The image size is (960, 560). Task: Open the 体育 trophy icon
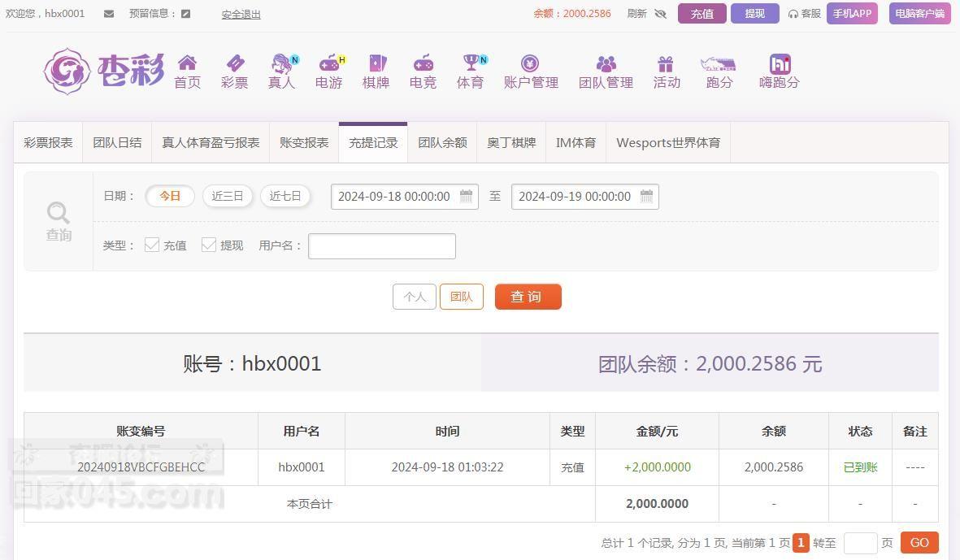point(471,63)
